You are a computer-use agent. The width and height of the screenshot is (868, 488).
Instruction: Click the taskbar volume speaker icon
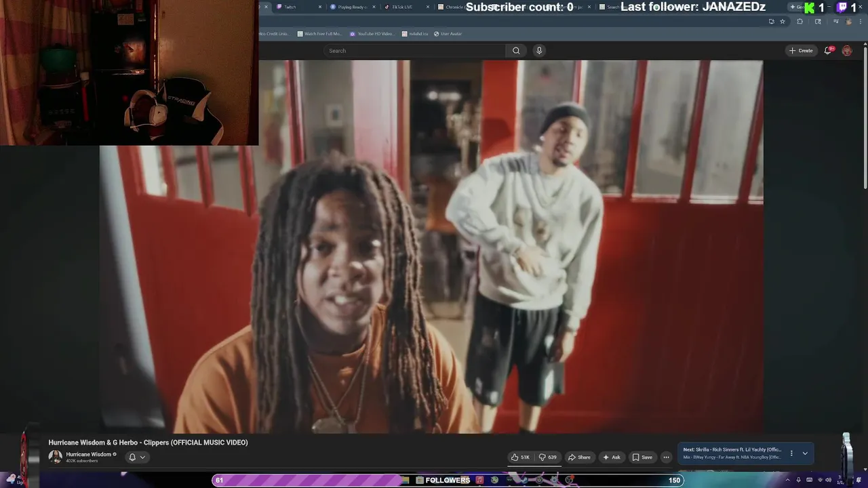828,481
